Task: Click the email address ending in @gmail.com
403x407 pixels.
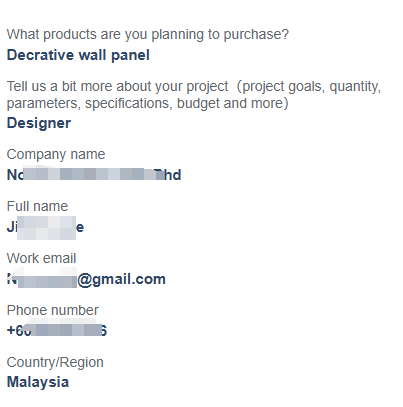Action: [x=86, y=279]
